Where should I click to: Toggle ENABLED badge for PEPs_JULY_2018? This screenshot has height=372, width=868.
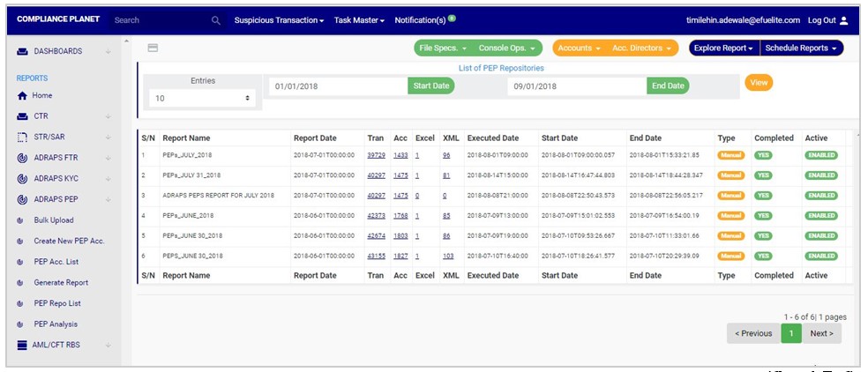(x=820, y=155)
